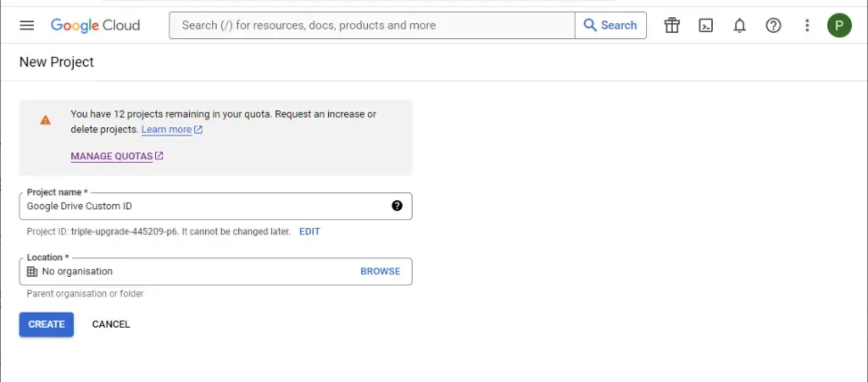Click the CREATE button
The height and width of the screenshot is (382, 868).
point(47,324)
